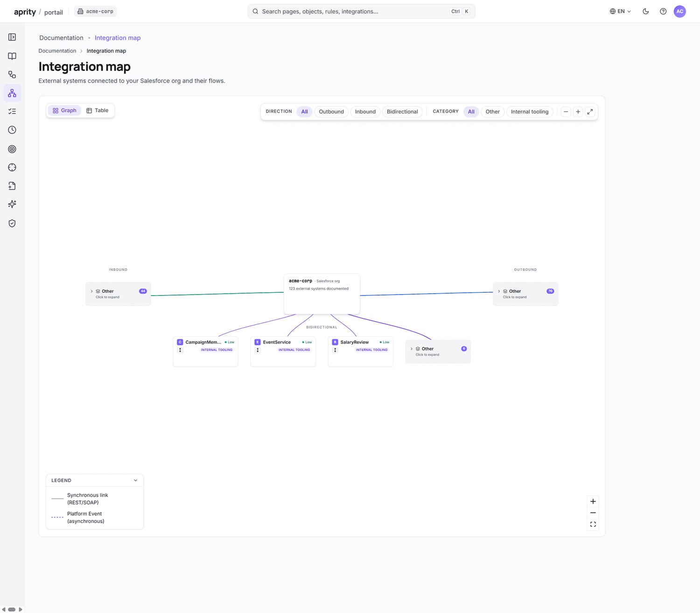Expand the outbound Other group node
The image size is (700, 613).
525,294
